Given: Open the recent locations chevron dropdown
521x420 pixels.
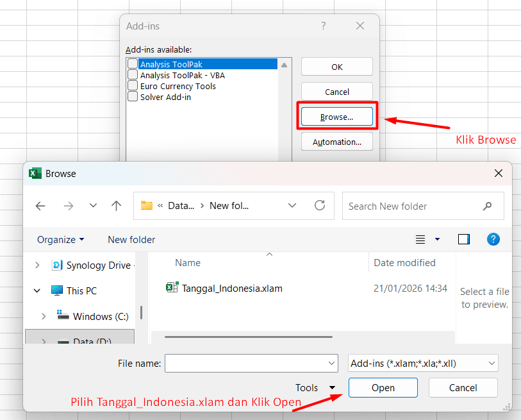Looking at the screenshot, I should point(93,206).
